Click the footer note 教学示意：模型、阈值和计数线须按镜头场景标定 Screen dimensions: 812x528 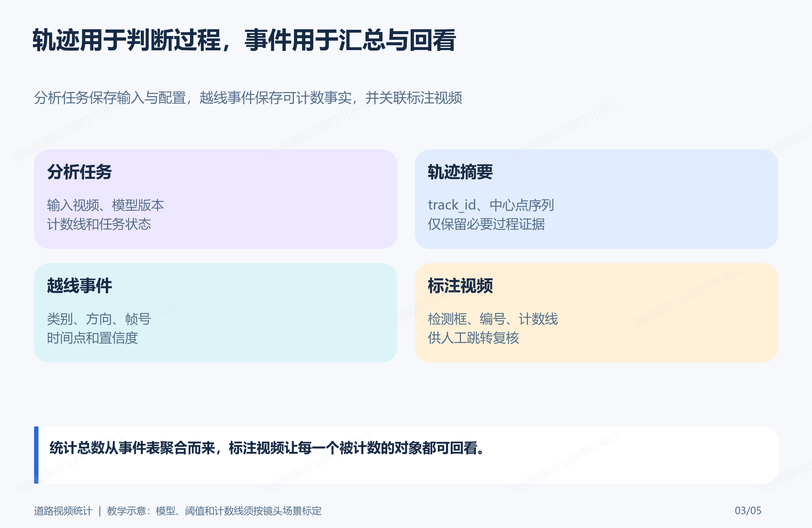point(214,511)
